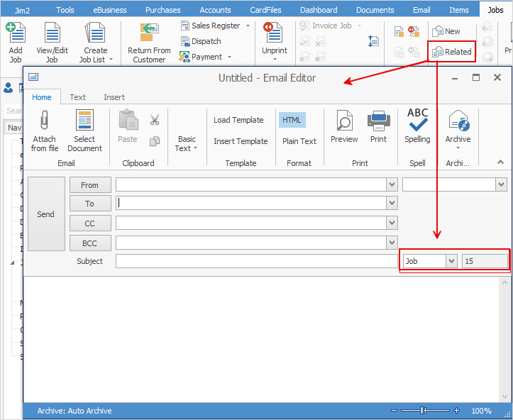This screenshot has width=513, height=420.
Task: Switch to the Text tab
Action: tap(78, 97)
